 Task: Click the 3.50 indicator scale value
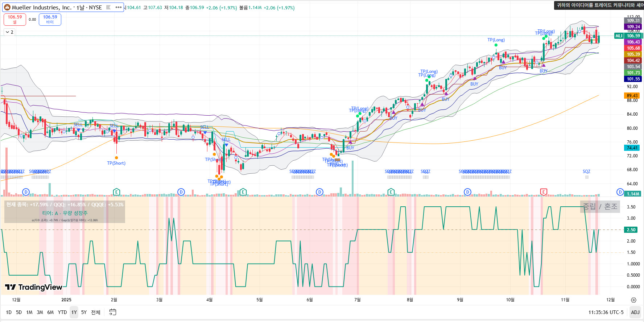(x=631, y=207)
